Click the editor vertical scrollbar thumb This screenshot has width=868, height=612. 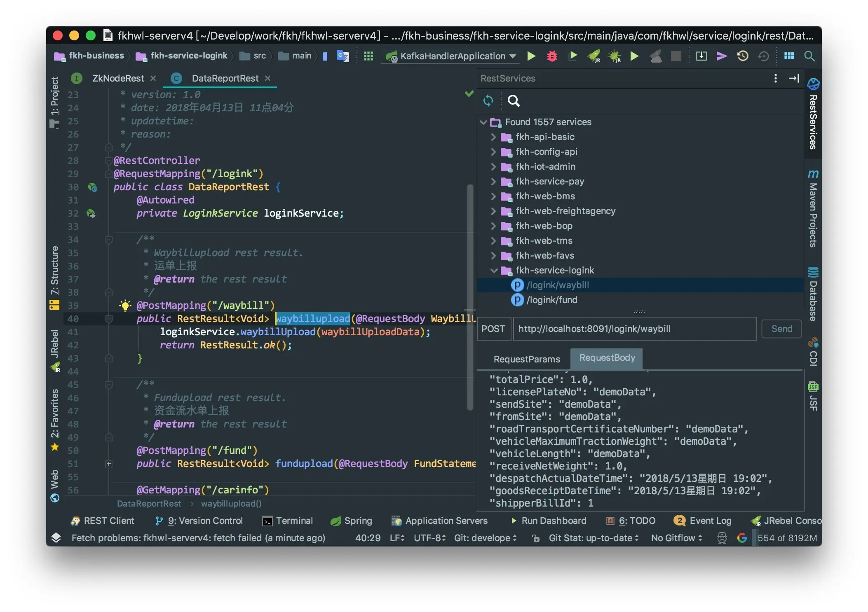coord(469,297)
